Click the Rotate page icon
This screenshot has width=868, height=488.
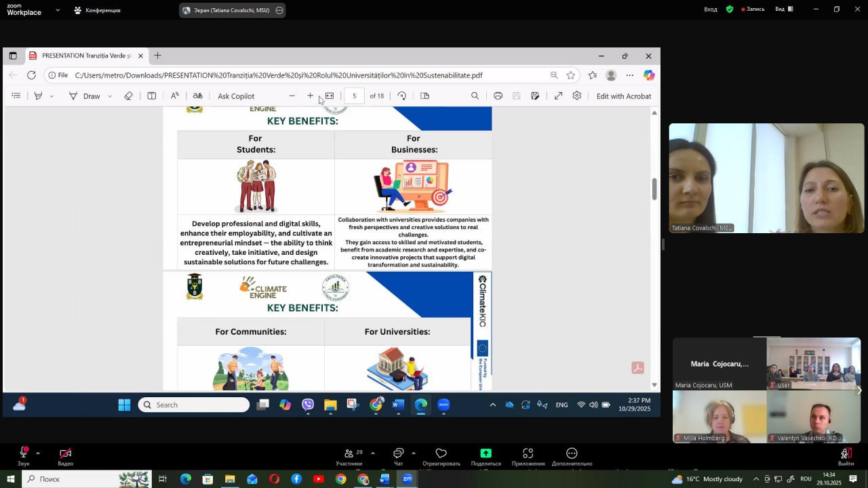[402, 96]
